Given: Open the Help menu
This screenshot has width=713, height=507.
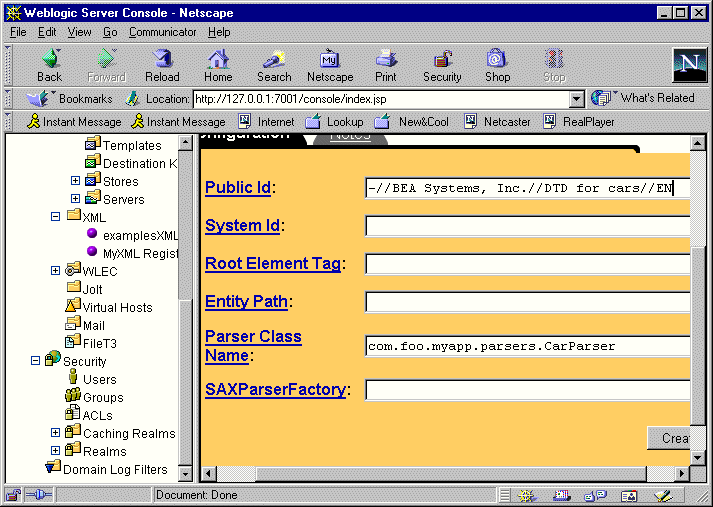Looking at the screenshot, I should coord(219,32).
